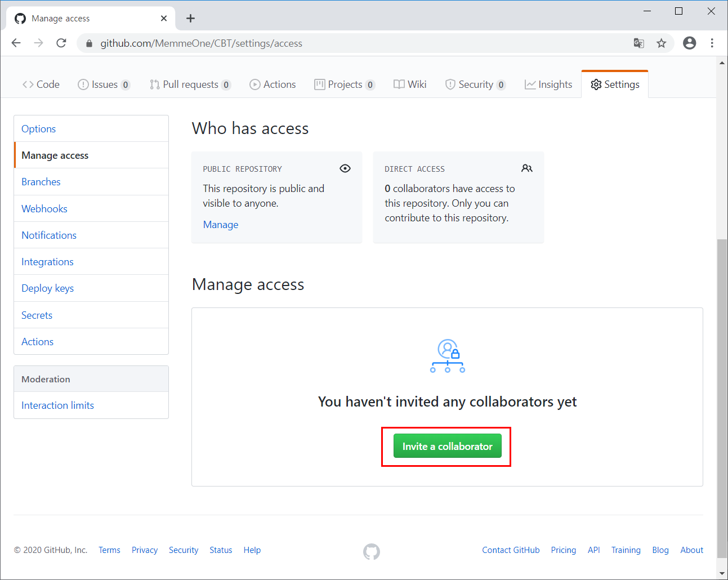Click the GitHub Octocat logo in footer
728x580 pixels.
[372, 551]
